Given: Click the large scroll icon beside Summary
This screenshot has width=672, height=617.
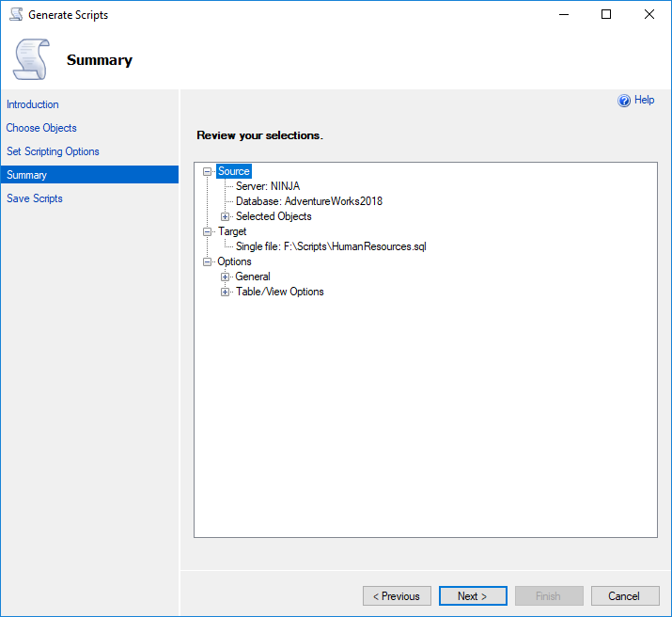Looking at the screenshot, I should pyautogui.click(x=32, y=59).
